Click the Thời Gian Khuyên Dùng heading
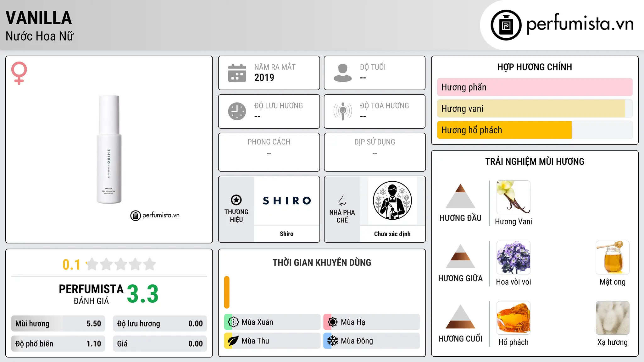 pos(322,263)
